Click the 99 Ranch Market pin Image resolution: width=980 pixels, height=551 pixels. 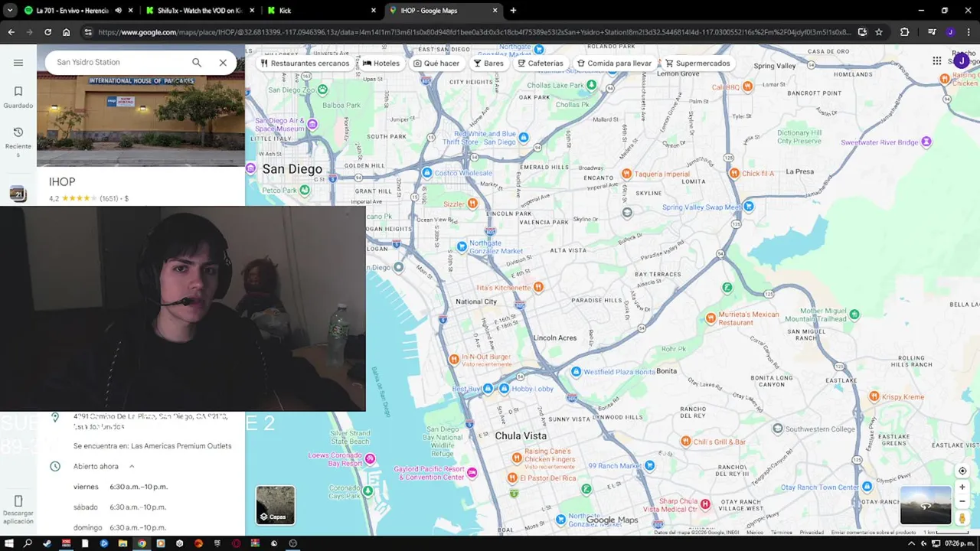pos(649,465)
